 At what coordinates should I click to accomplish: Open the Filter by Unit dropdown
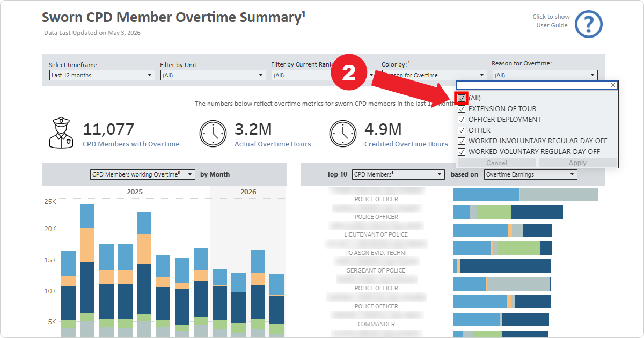[213, 75]
